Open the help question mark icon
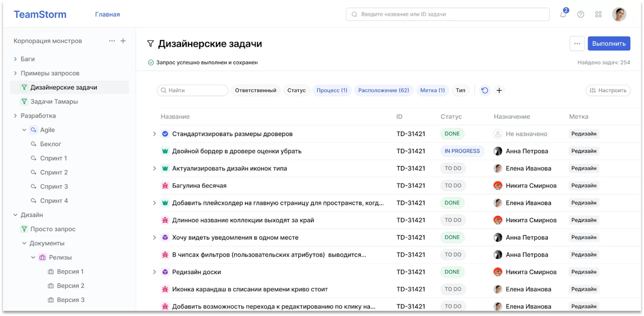644x316 pixels. [580, 14]
